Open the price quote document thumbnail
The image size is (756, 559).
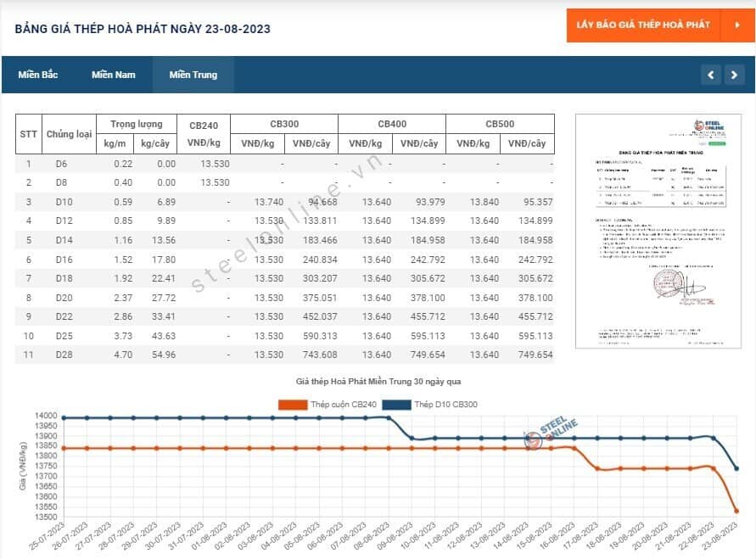658,231
